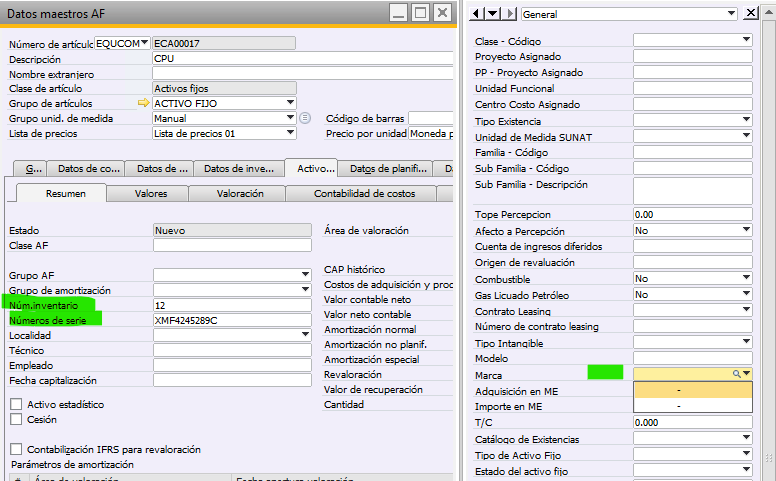The height and width of the screenshot is (481, 776).
Task: Click the magnifier icon in Marca field
Action: point(737,373)
